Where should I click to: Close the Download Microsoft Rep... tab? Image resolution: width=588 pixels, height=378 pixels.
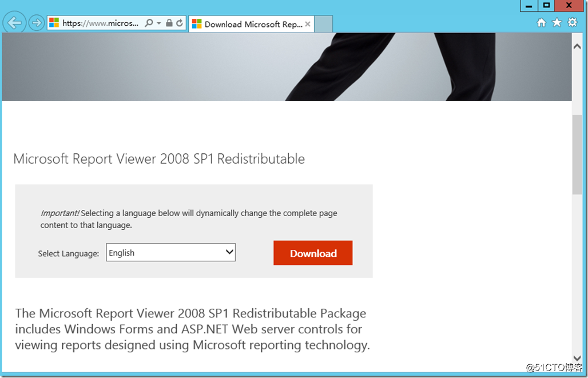[308, 25]
